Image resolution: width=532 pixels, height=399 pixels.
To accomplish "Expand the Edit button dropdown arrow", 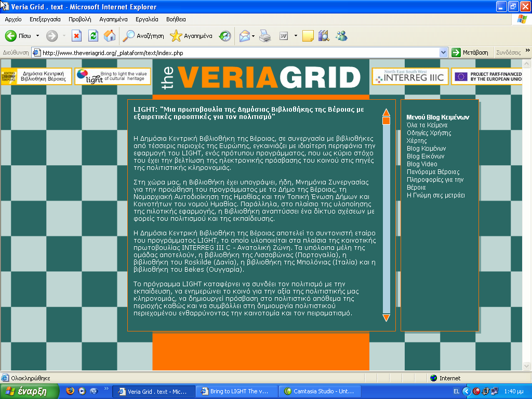I will [x=296, y=36].
